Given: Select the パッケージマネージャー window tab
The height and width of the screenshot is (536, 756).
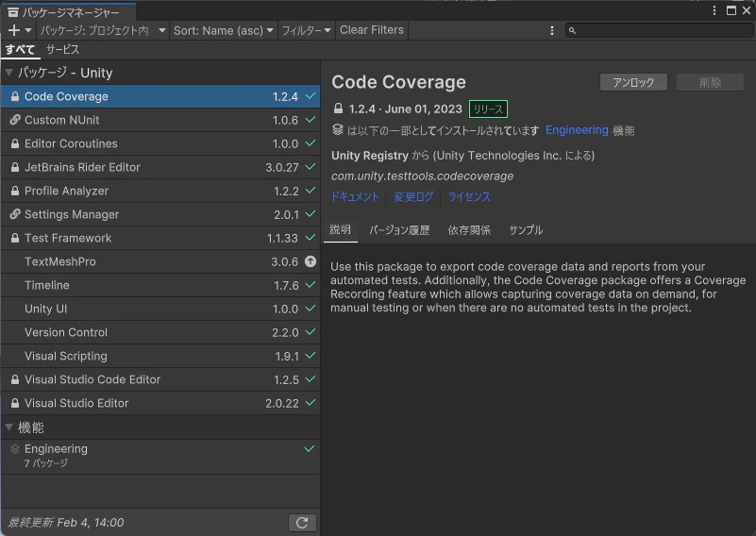Looking at the screenshot, I should 69,12.
